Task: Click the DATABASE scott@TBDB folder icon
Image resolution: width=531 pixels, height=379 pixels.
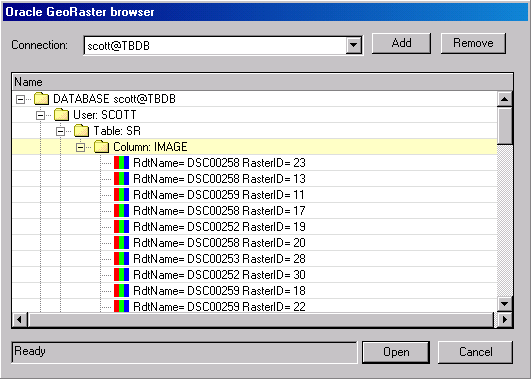Action: click(42, 99)
